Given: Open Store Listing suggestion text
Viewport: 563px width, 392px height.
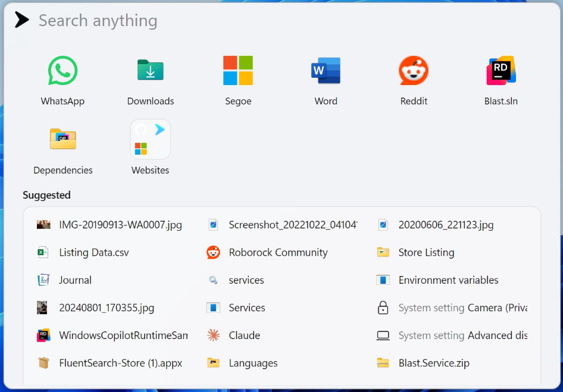Looking at the screenshot, I should pos(426,253).
